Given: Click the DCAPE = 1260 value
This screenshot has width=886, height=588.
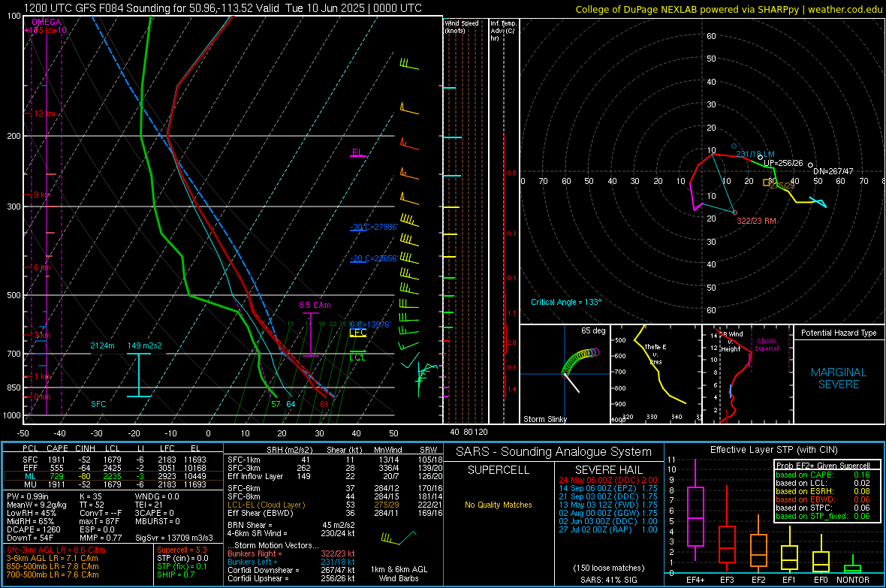Looking at the screenshot, I should tap(33, 529).
